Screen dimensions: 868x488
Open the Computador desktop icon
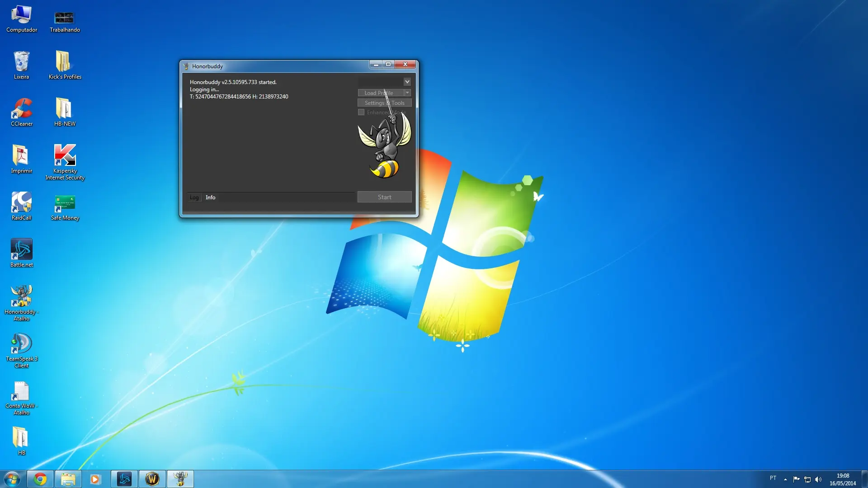(x=21, y=19)
